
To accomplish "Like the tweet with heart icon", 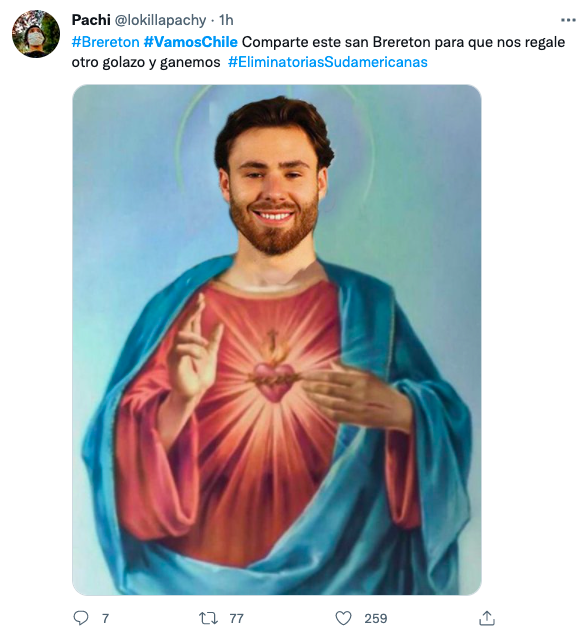I will point(343,618).
